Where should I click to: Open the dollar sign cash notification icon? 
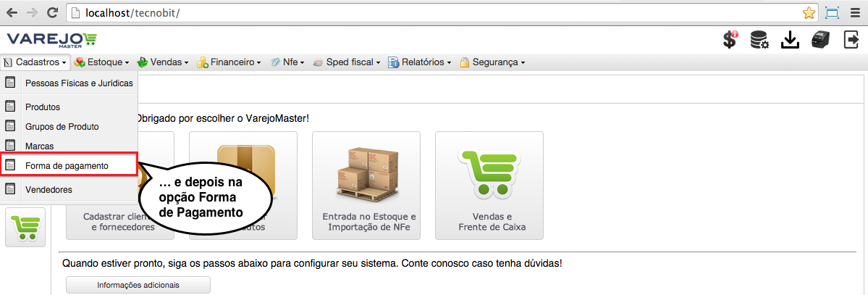730,40
